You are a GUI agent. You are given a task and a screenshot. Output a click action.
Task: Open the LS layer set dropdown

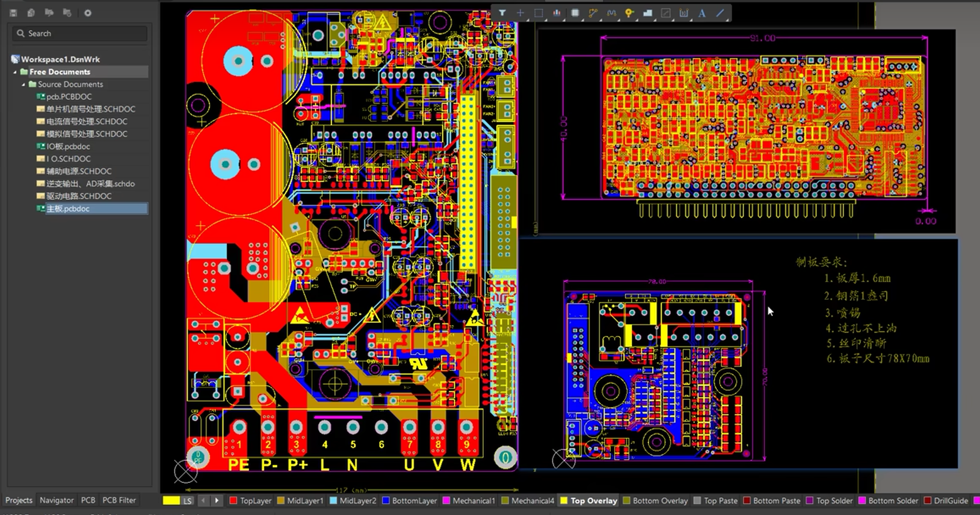click(187, 501)
